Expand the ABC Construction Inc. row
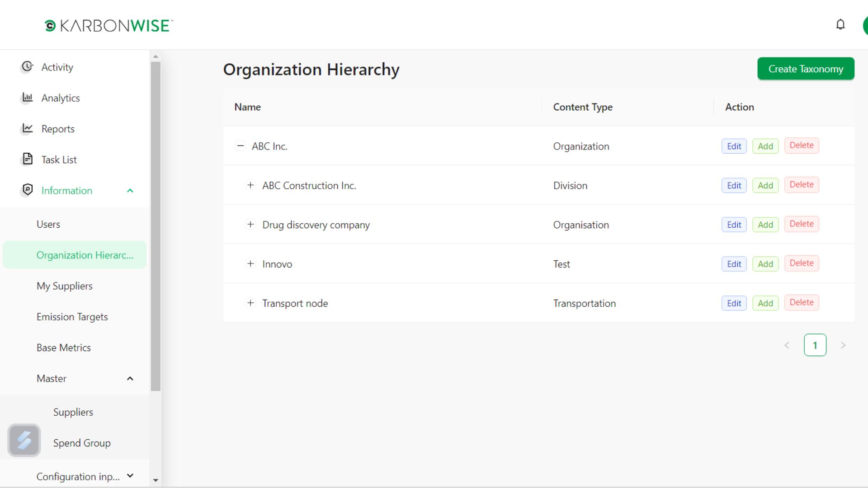The width and height of the screenshot is (868, 488). [250, 185]
